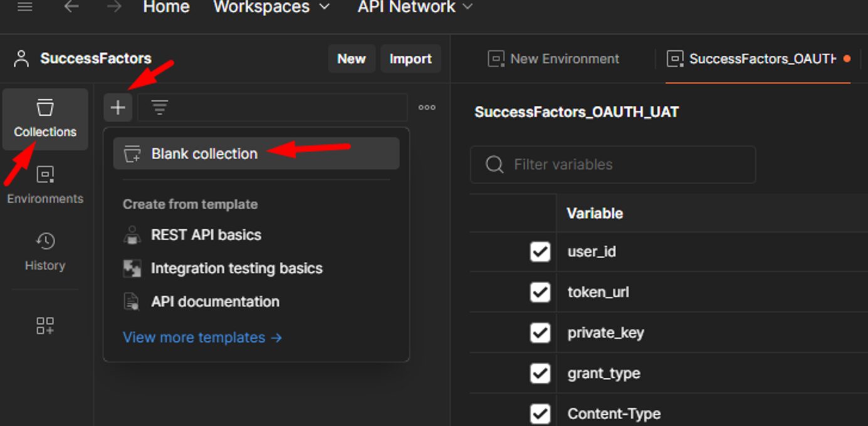Click the token_url variable name
The height and width of the screenshot is (426, 868).
point(599,293)
